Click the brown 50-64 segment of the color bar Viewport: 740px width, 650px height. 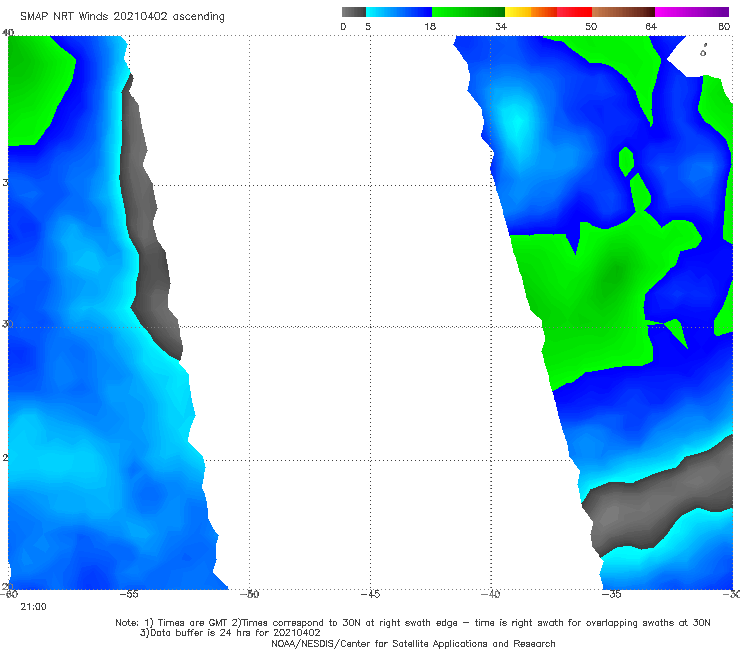[x=623, y=12]
